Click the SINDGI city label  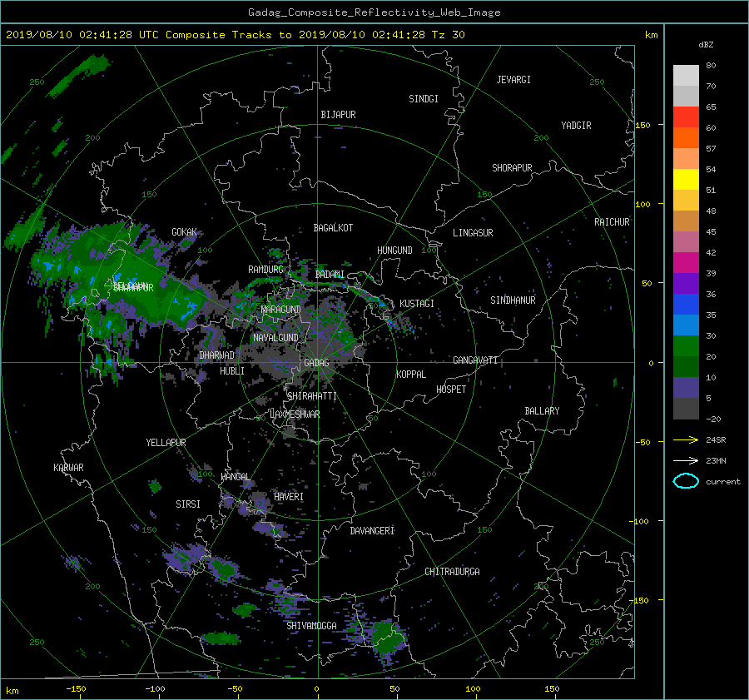pos(424,99)
